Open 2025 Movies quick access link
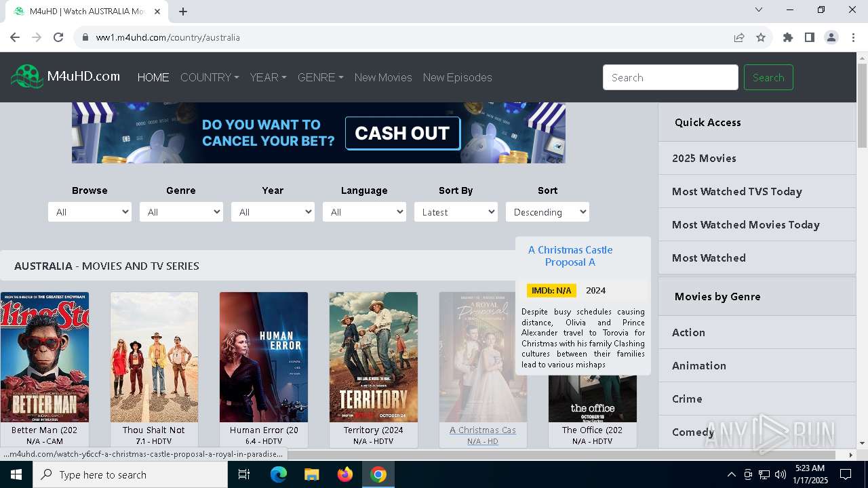868x488 pixels. click(704, 158)
